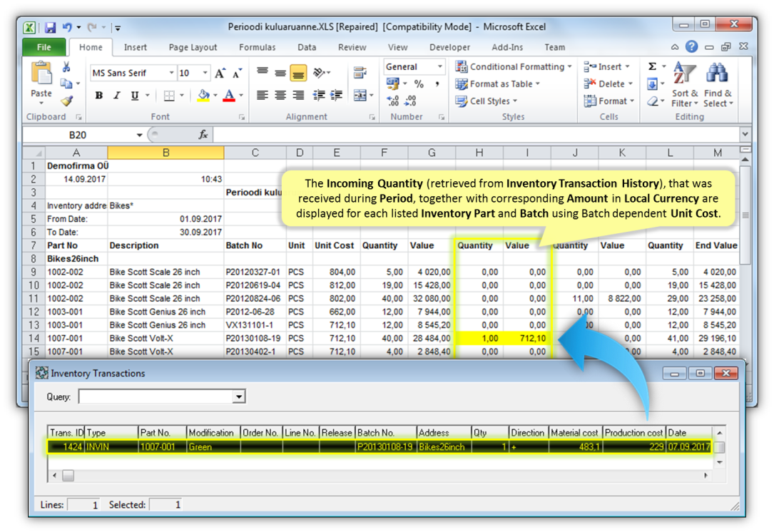774x532 pixels.
Task: Click the Delete cells button
Action: [x=608, y=84]
